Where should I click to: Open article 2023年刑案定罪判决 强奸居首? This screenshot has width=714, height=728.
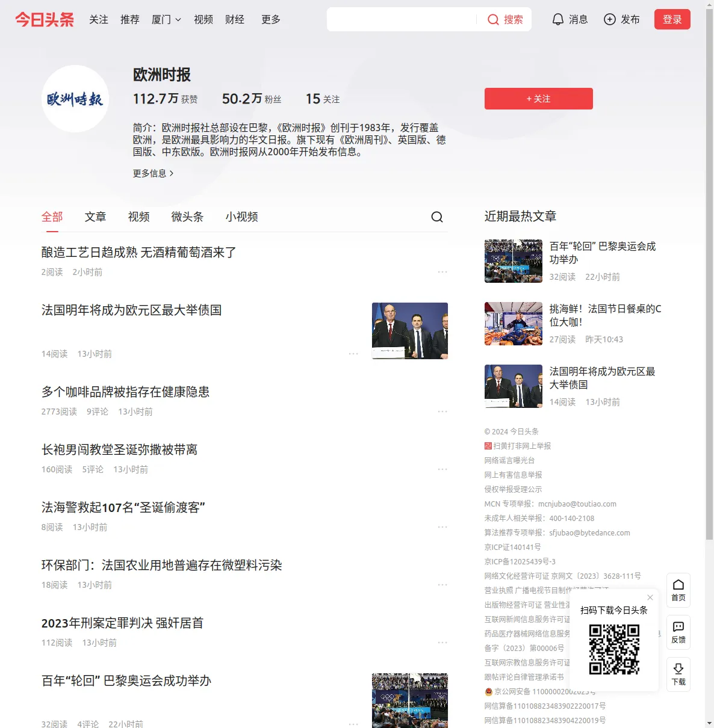(x=123, y=623)
